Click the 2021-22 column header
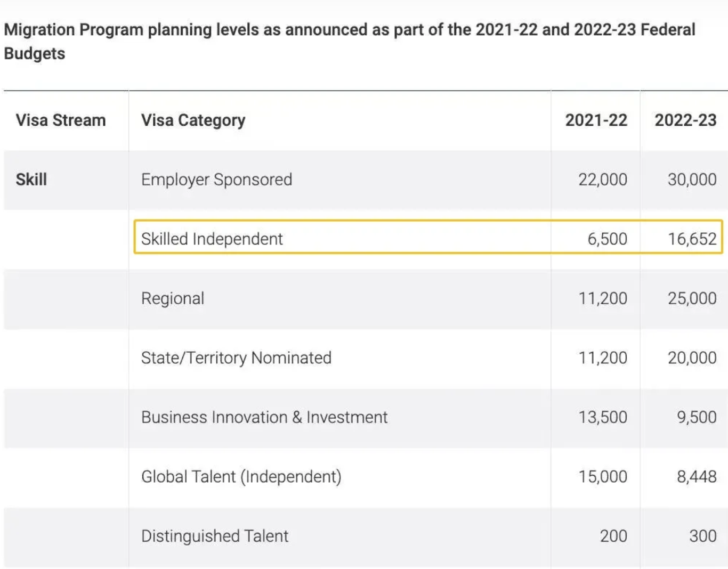 (x=596, y=120)
